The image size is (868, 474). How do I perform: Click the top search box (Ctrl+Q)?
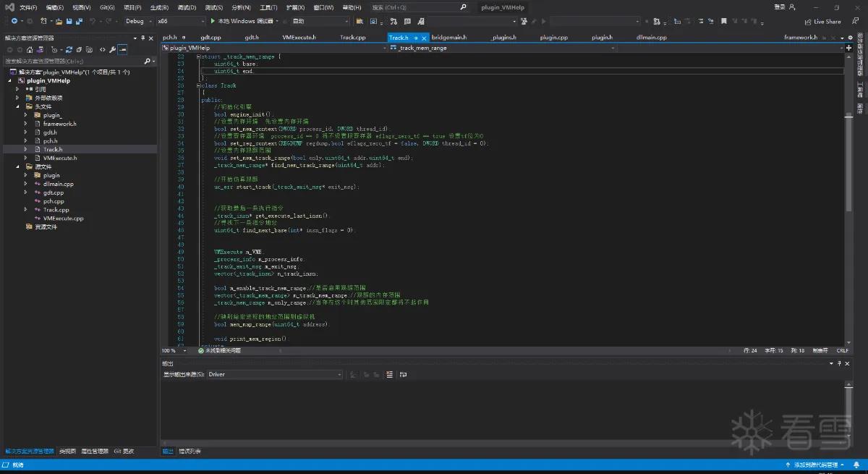(x=420, y=7)
